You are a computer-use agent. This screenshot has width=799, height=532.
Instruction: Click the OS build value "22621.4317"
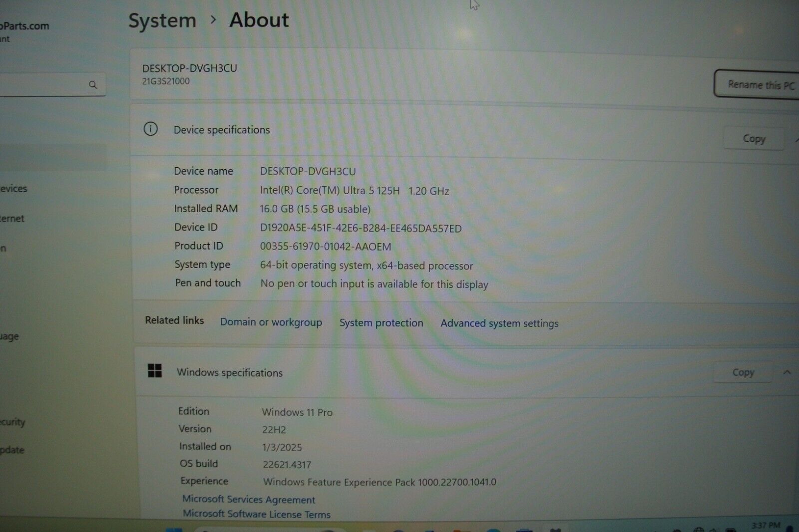point(287,465)
